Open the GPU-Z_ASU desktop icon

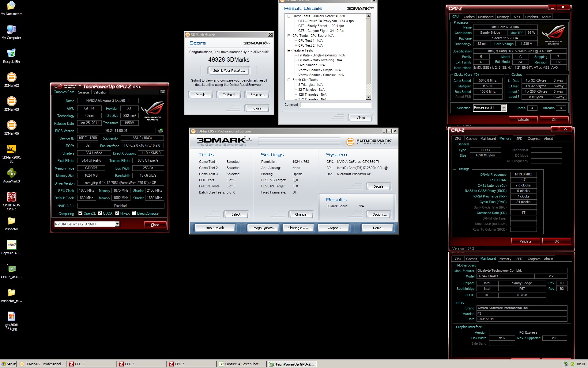(x=11, y=269)
